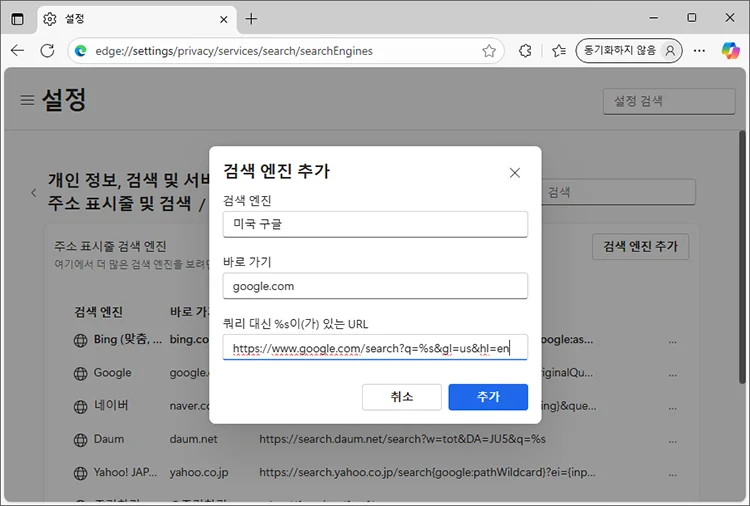The image size is (750, 506).
Task: Open more actions for Yahoo! JAP... row
Action: tap(673, 474)
